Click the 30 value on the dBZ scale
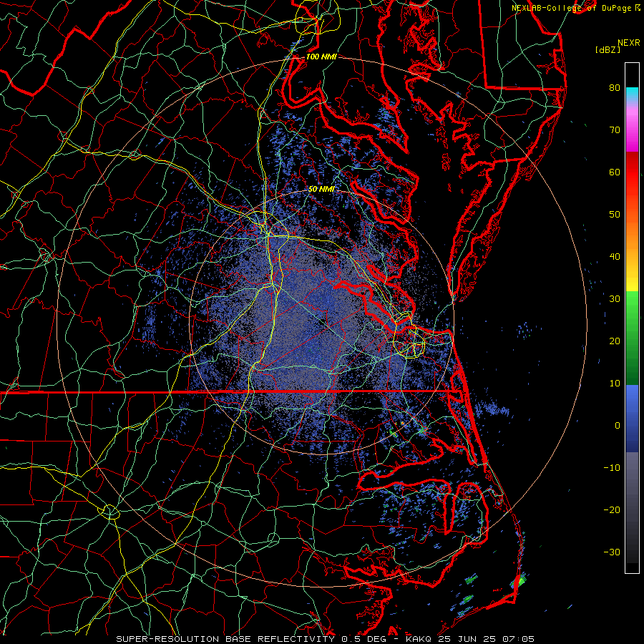Image resolution: width=644 pixels, height=644 pixels. pos(615,298)
